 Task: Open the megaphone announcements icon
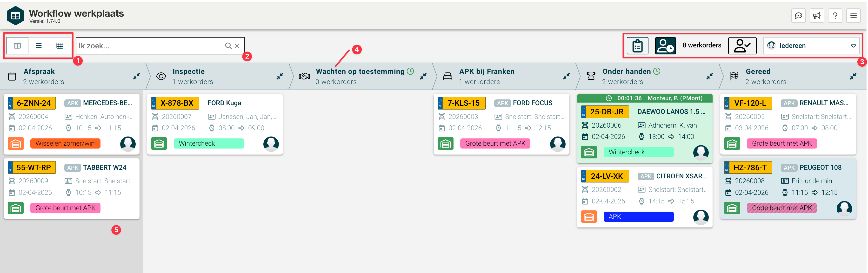coord(816,15)
